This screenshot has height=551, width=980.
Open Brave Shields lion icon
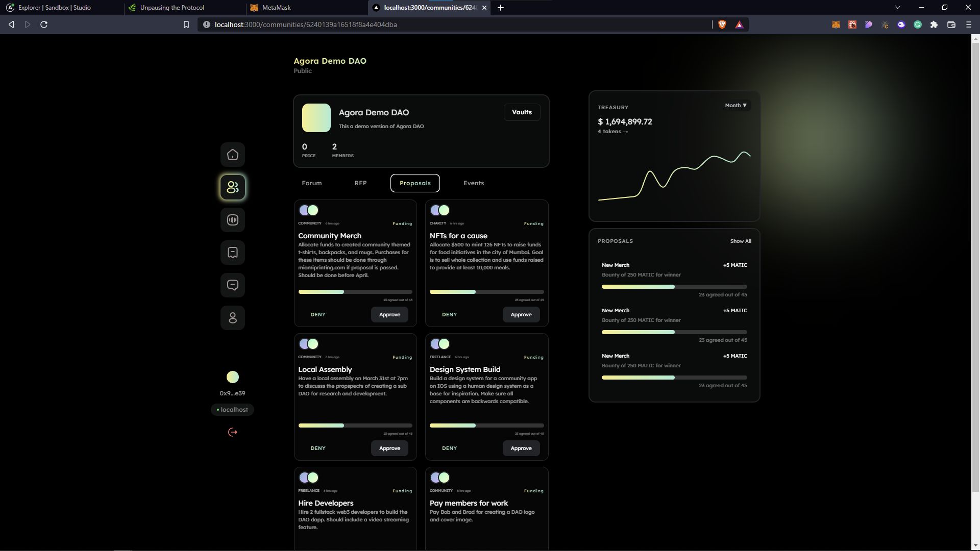pyautogui.click(x=722, y=24)
